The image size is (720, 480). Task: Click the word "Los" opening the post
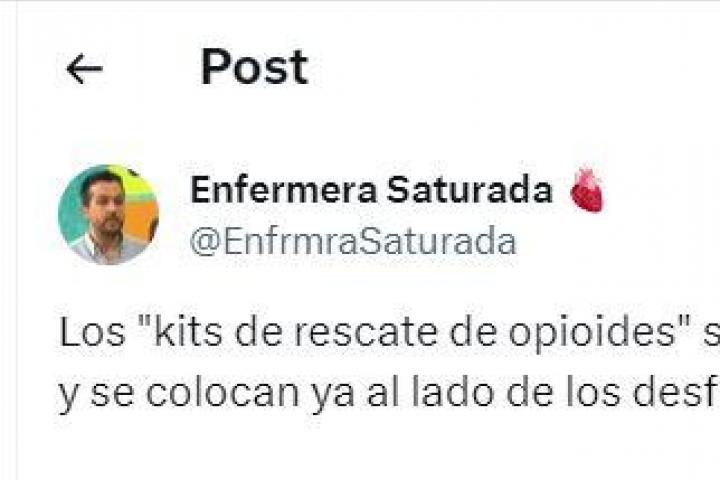coord(92,333)
